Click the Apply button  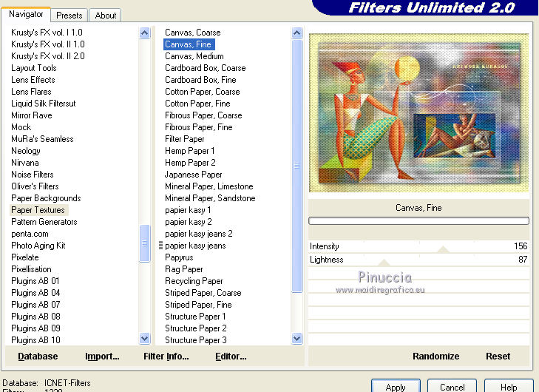pyautogui.click(x=396, y=387)
